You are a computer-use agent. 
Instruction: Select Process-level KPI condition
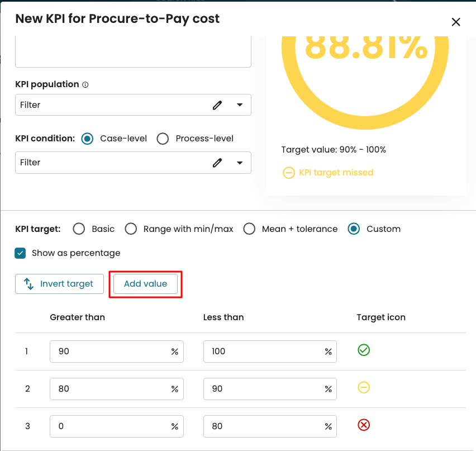pyautogui.click(x=163, y=139)
